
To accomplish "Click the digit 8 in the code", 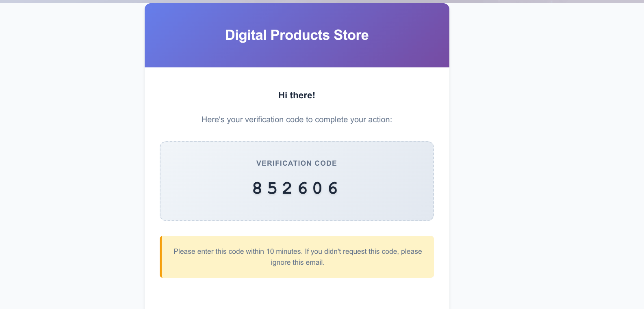I will (x=257, y=188).
